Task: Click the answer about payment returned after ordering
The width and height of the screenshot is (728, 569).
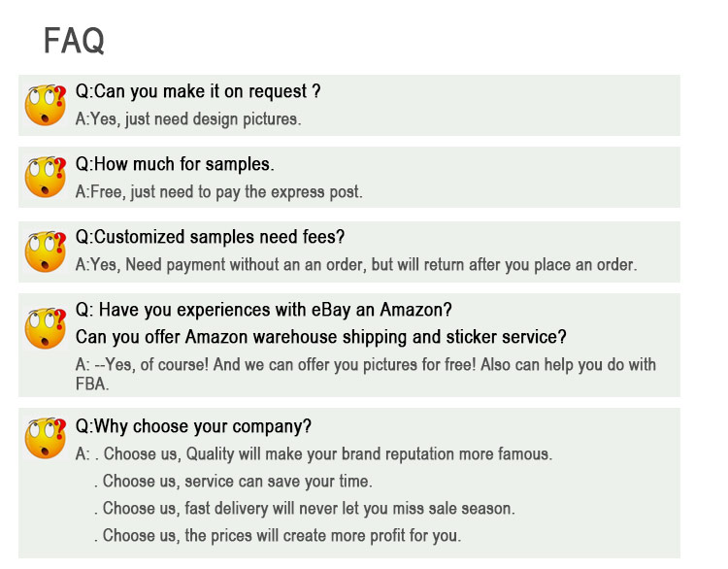Action: [x=356, y=265]
